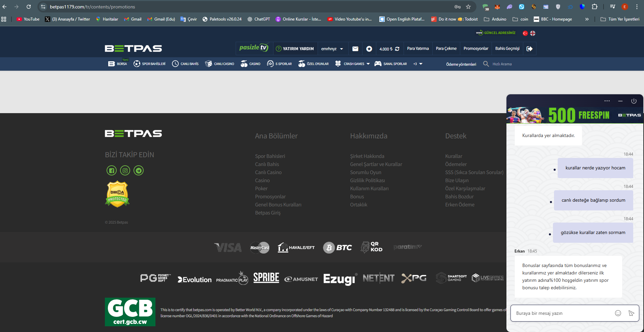Open the ChatGPT bookmark

point(259,19)
